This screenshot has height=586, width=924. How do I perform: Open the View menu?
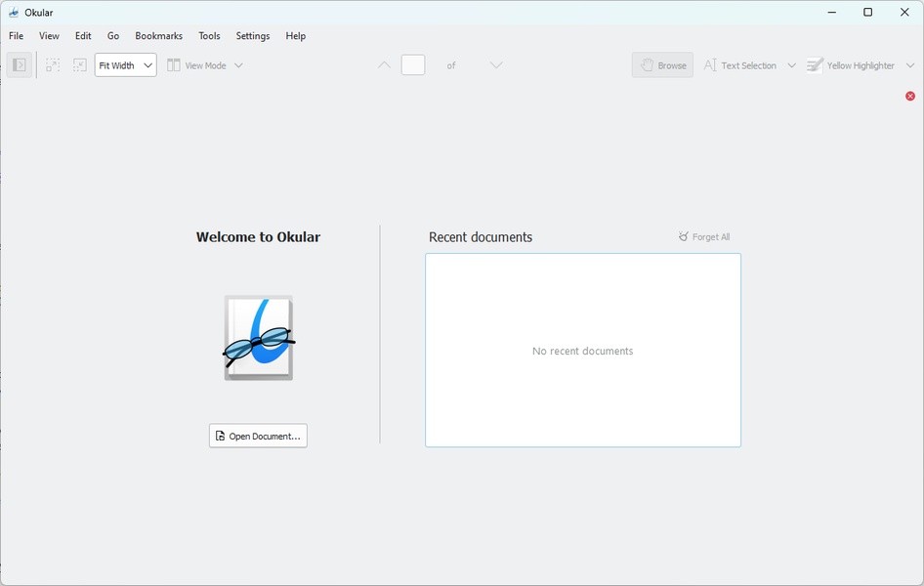tap(49, 36)
